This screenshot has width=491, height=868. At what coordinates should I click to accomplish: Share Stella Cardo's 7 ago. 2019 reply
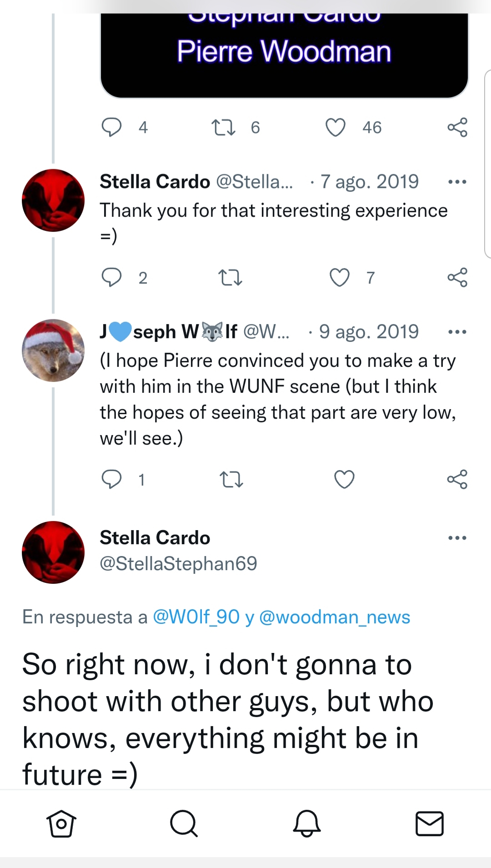[457, 277]
